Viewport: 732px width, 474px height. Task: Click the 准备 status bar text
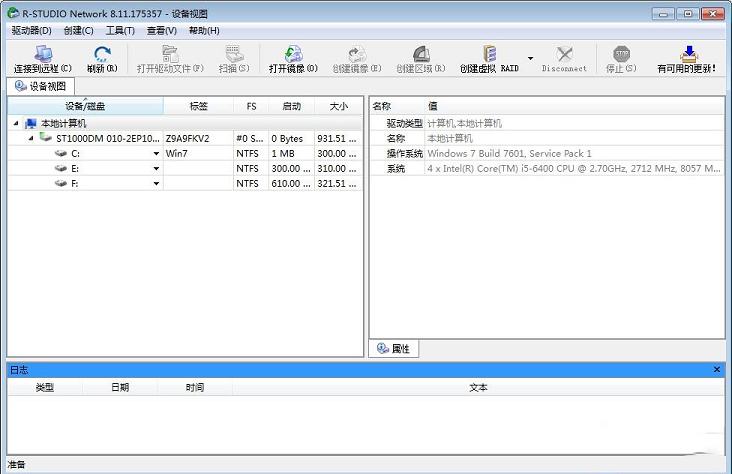pos(16,464)
